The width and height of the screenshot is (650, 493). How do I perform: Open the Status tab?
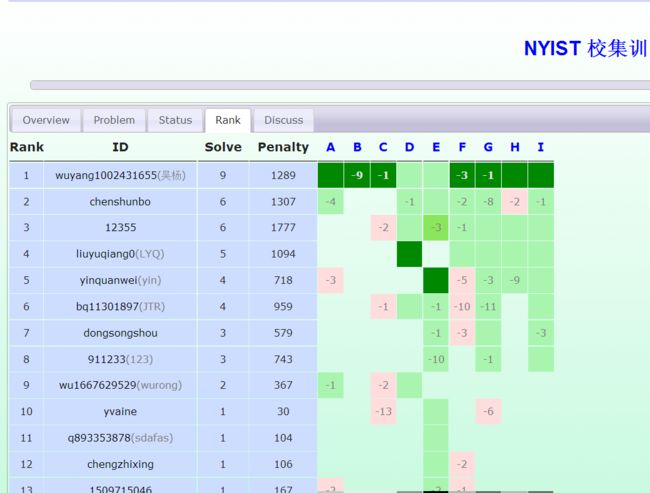click(x=175, y=120)
